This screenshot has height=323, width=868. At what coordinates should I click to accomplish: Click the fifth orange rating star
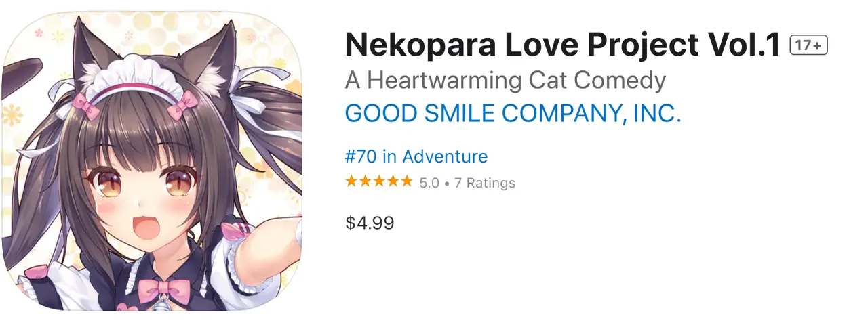click(406, 181)
